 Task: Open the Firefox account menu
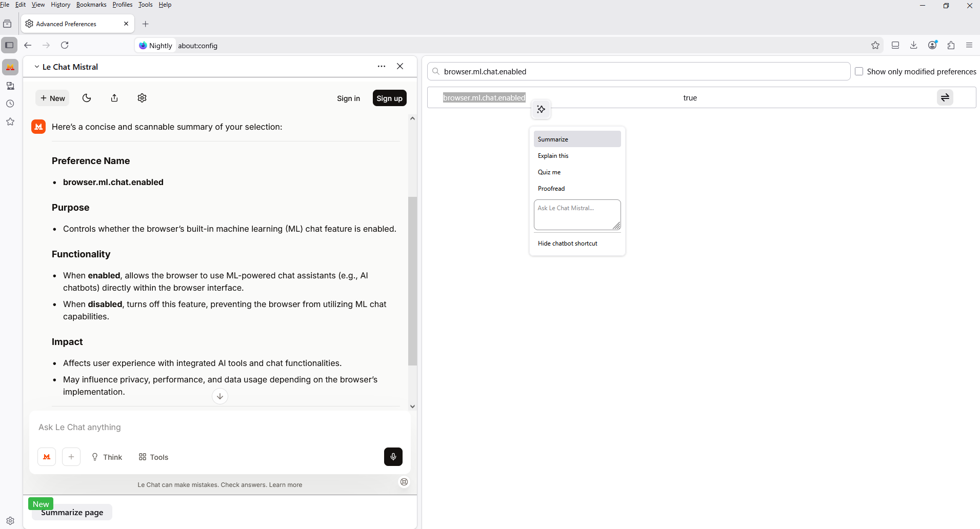933,45
